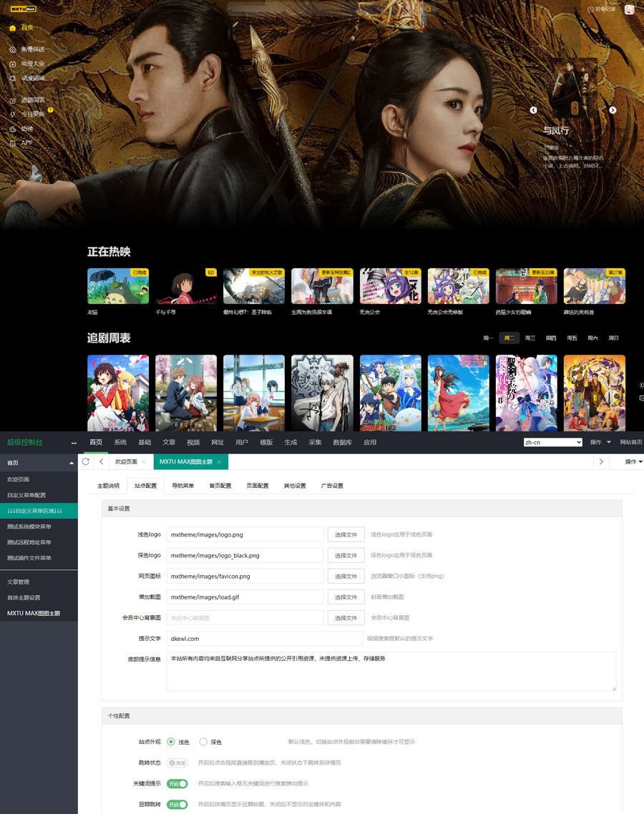This screenshot has width=644, height=814.
Task: Click the 排行榜 ranking icon in the sidebar
Action: (x=11, y=129)
